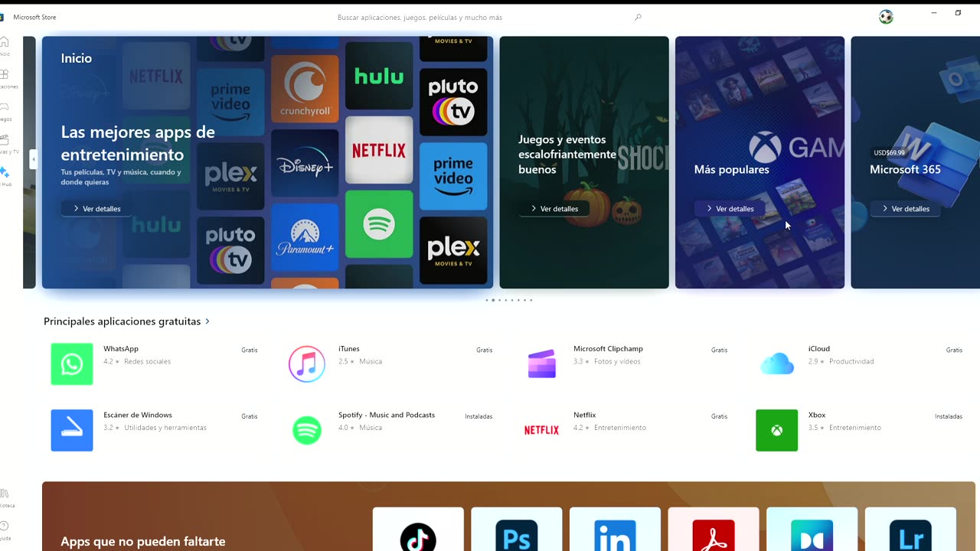980x551 pixels.
Task: Click Ver detalles on Más populares card
Action: [x=730, y=208]
